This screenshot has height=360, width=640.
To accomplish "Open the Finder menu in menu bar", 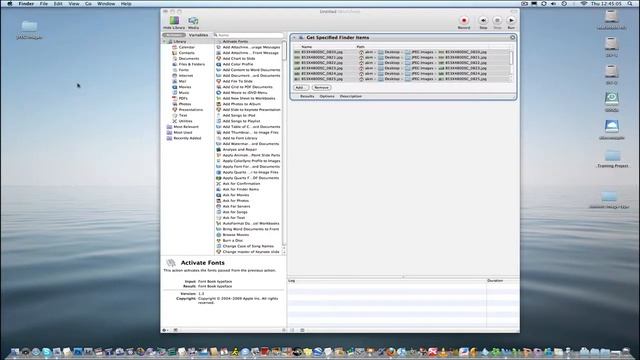I will tap(26, 4).
